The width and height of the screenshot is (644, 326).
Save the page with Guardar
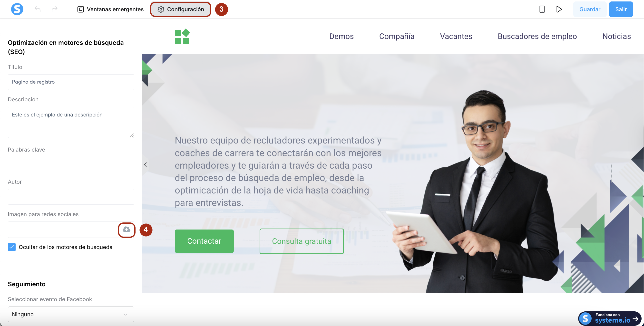[x=589, y=9]
